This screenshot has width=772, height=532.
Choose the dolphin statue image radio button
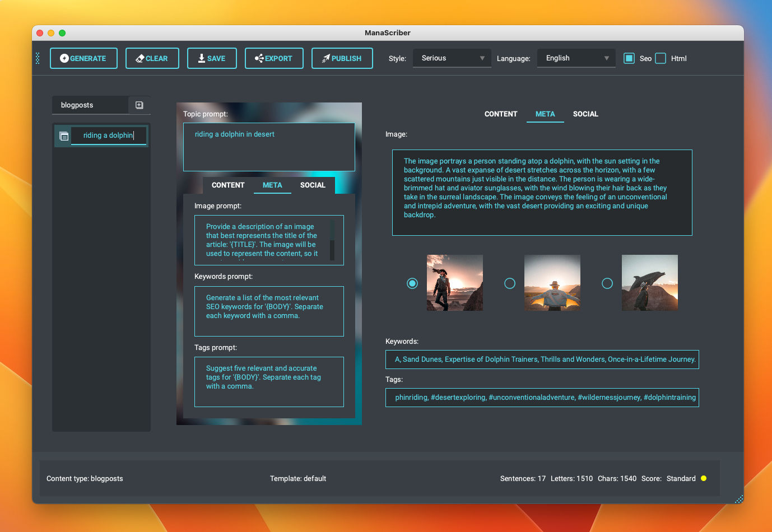[x=607, y=283]
